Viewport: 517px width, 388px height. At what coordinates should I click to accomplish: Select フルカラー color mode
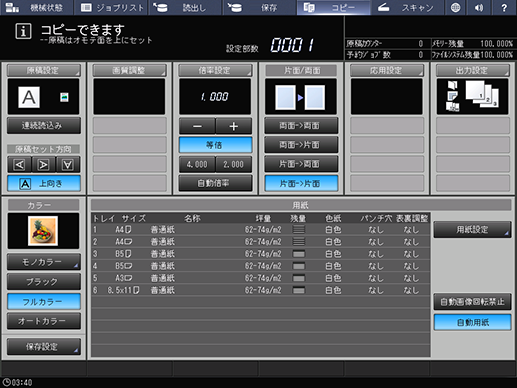[44, 302]
